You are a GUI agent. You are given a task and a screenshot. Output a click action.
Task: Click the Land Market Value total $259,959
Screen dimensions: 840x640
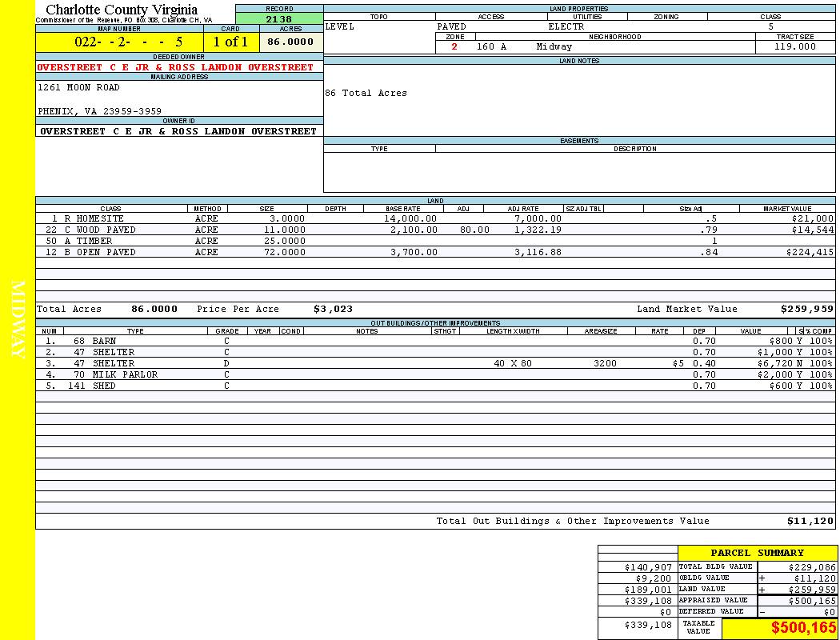(x=806, y=309)
